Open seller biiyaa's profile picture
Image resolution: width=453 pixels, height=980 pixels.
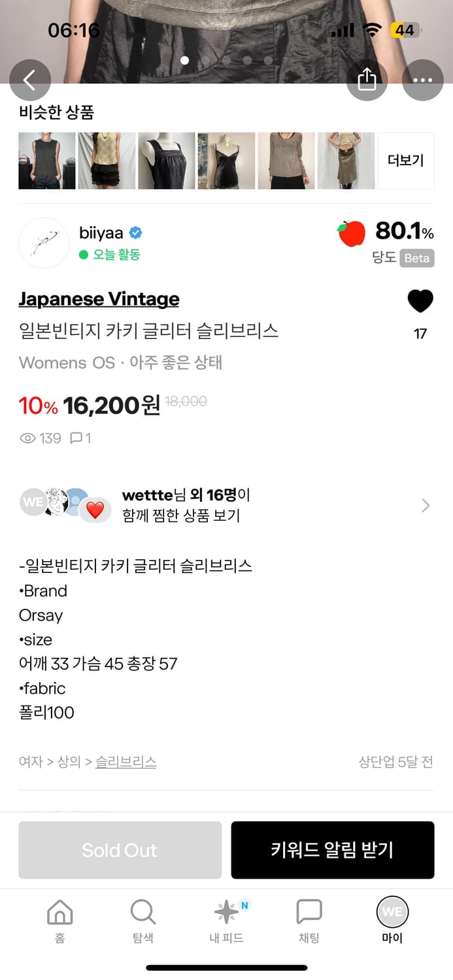[44, 243]
